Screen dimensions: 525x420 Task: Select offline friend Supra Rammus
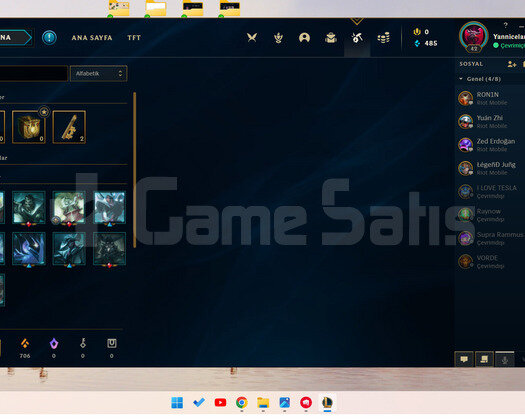click(491, 238)
